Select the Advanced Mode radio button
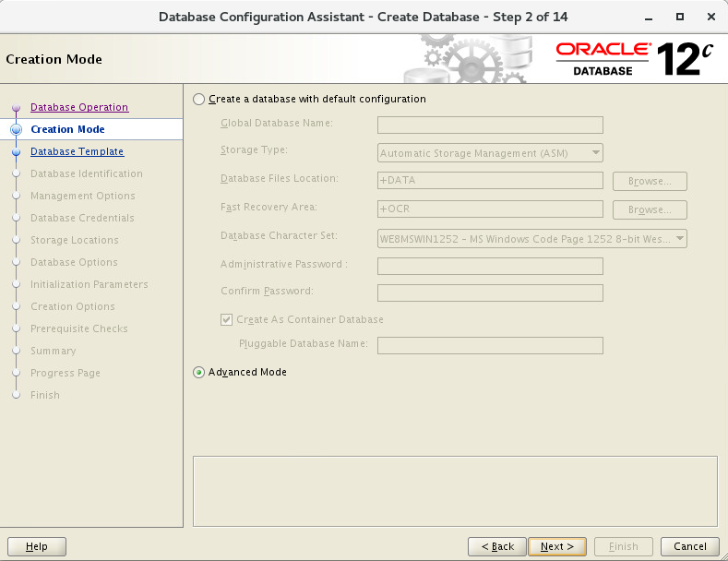The width and height of the screenshot is (728, 561). (x=198, y=373)
